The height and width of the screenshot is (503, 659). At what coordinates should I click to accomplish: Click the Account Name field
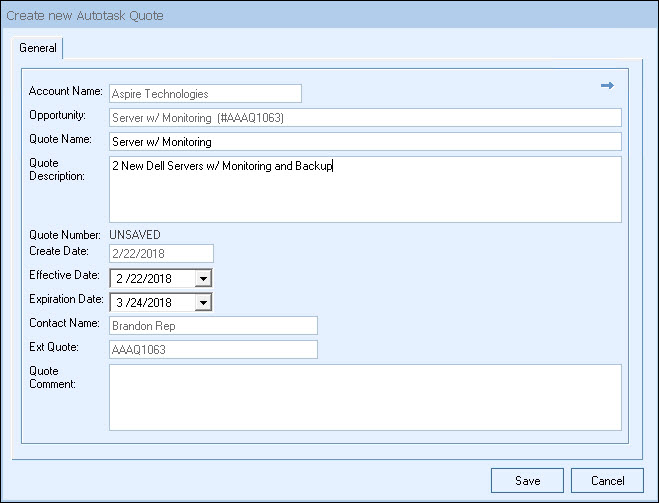coord(205,93)
